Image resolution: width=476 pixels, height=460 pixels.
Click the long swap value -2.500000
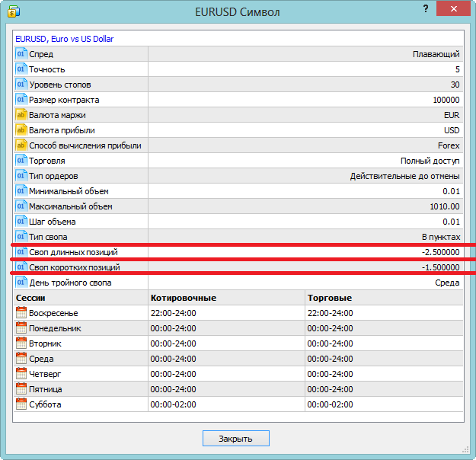pyautogui.click(x=440, y=252)
